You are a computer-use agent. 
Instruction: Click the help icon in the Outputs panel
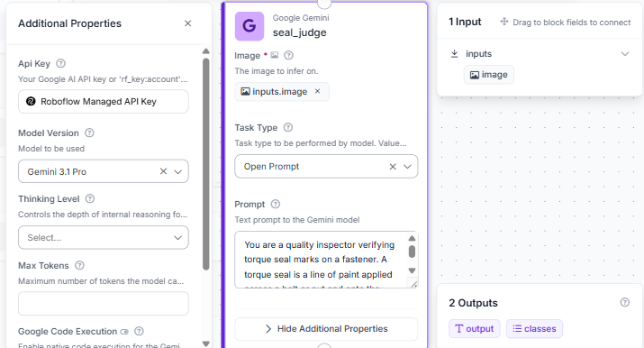tap(625, 302)
